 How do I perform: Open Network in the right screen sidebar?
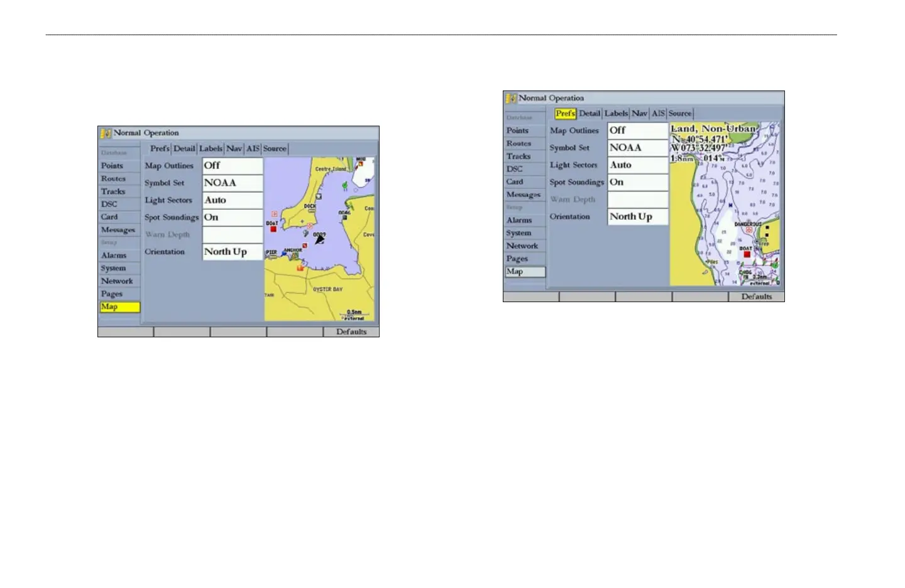[x=525, y=246]
